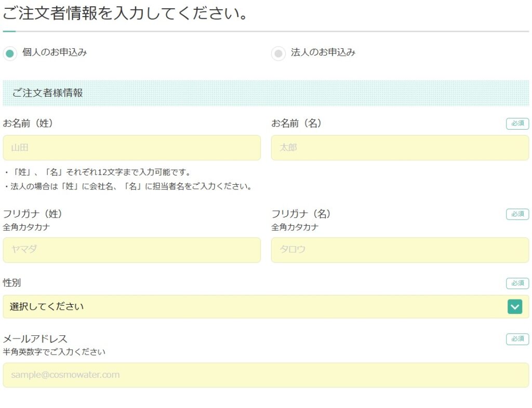The height and width of the screenshot is (408, 532).
Task: Click the フリガナ（姓） field showing ヤマダ
Action: coord(131,250)
